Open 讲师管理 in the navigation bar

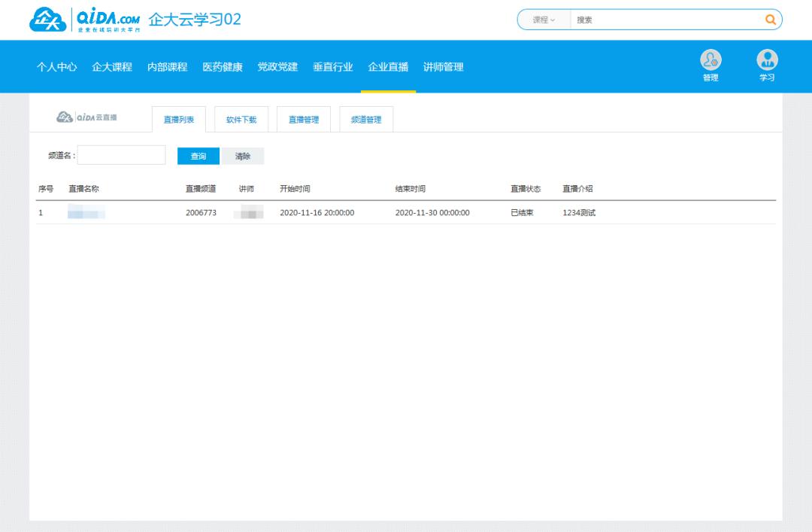pos(444,67)
